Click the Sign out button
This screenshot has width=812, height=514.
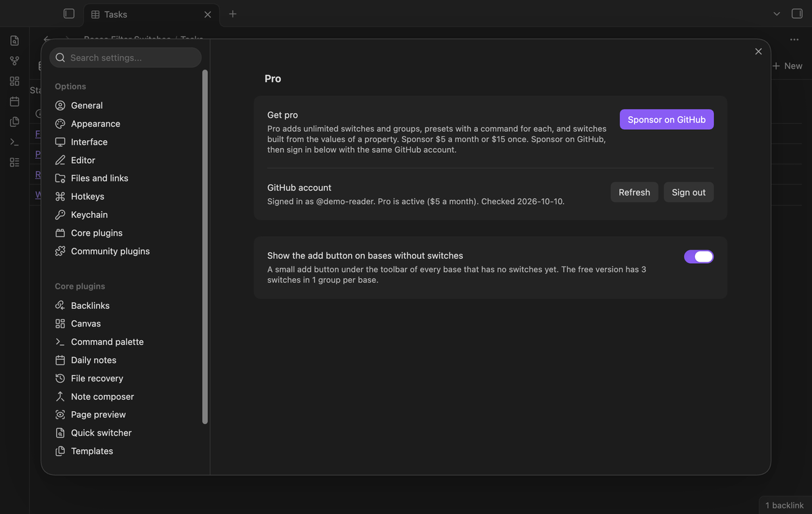point(688,192)
